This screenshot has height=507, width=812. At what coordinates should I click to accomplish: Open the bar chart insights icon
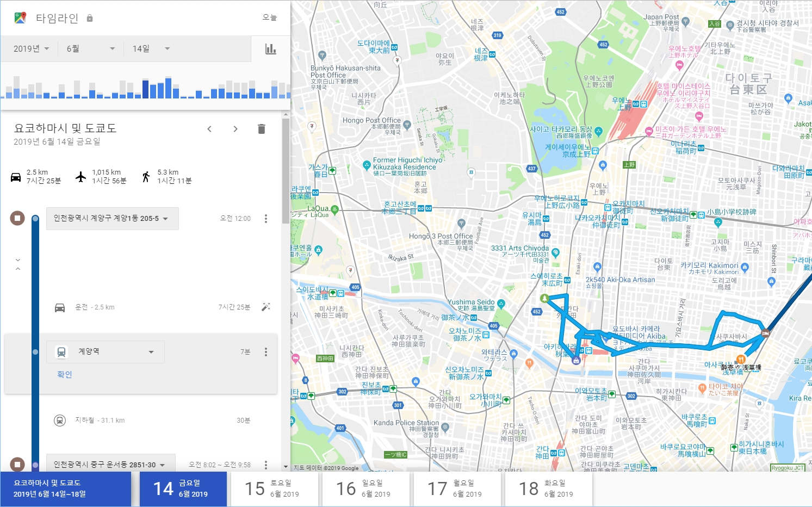pyautogui.click(x=270, y=49)
